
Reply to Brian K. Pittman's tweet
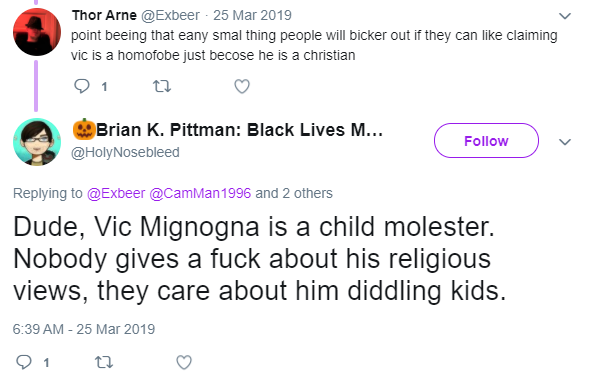[x=24, y=362]
